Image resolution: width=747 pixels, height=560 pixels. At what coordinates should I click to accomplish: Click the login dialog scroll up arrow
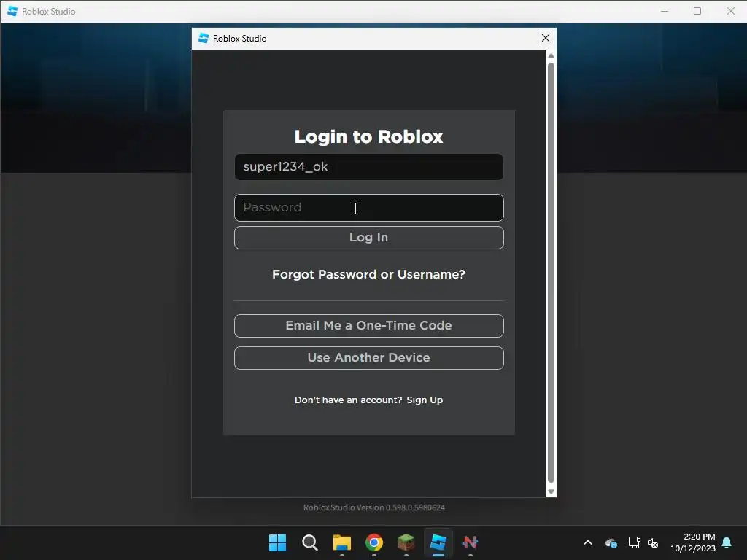pyautogui.click(x=551, y=55)
